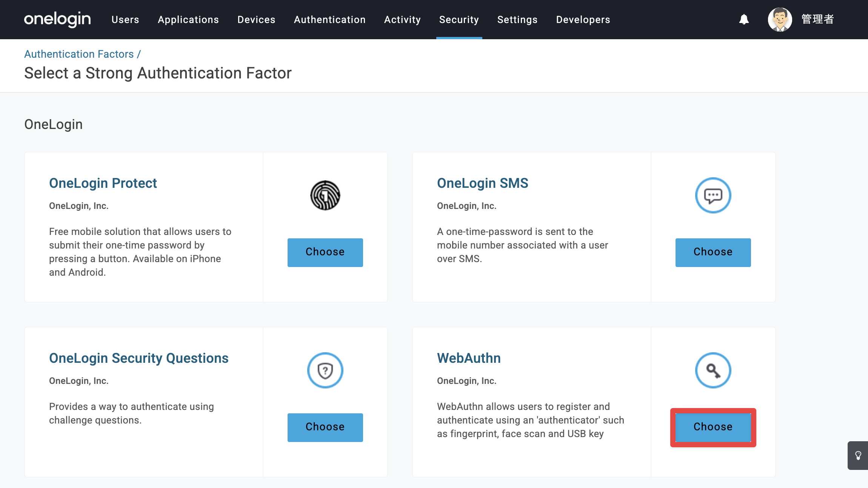Choose the OneLogin Protect factor
The width and height of the screenshot is (868, 488).
(325, 252)
